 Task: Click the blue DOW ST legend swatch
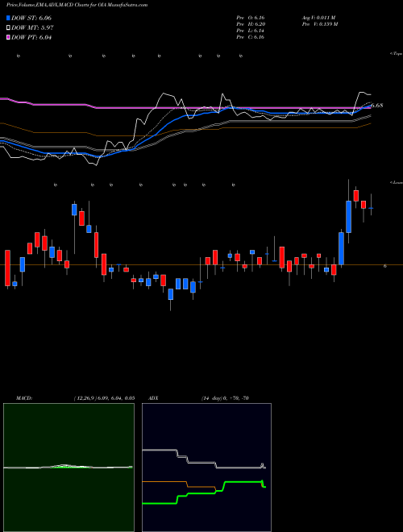pos(9,18)
